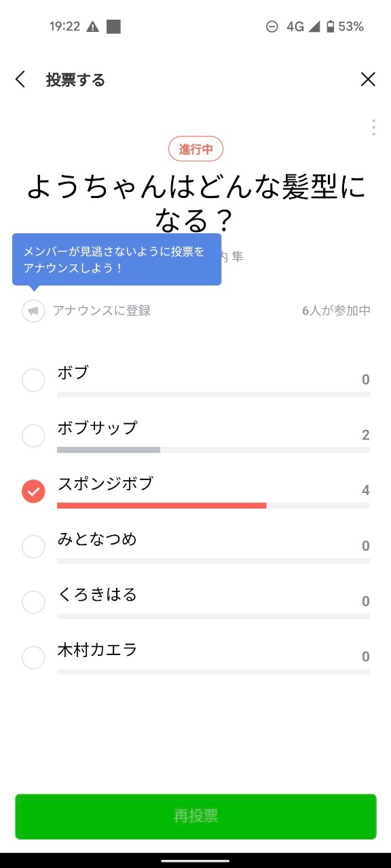Choose the くろきはる radio option
This screenshot has height=868, width=391.
33,602
